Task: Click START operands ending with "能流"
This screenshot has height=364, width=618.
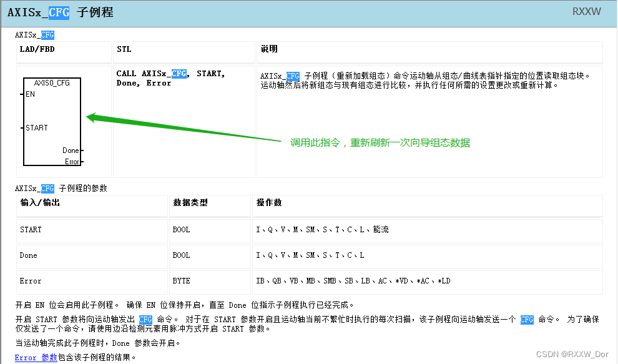Action: pyautogui.click(x=322, y=230)
